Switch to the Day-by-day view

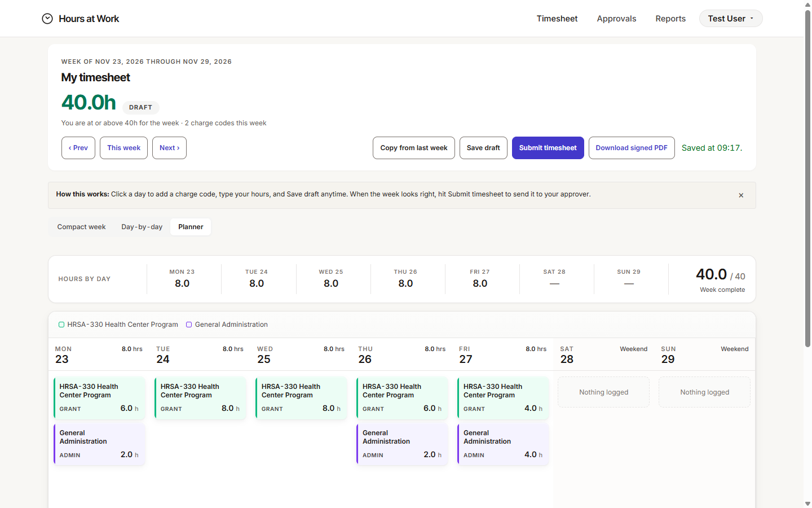tap(142, 227)
